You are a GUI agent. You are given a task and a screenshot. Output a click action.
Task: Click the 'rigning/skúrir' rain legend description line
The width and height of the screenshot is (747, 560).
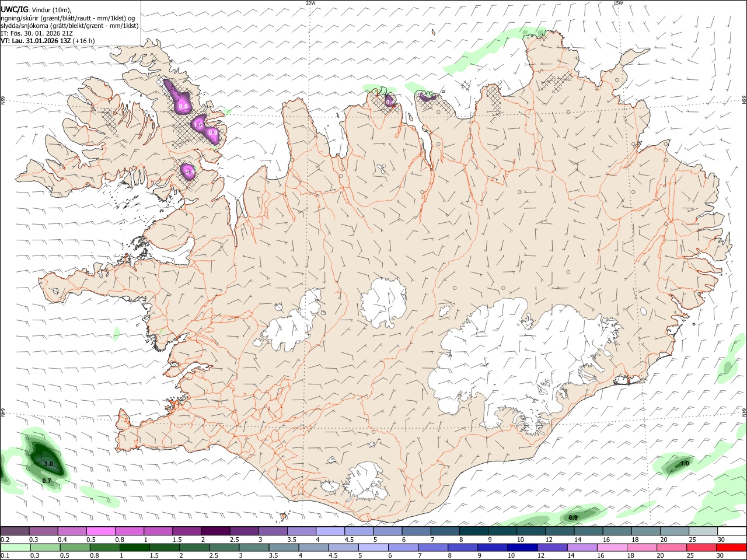[68, 17]
